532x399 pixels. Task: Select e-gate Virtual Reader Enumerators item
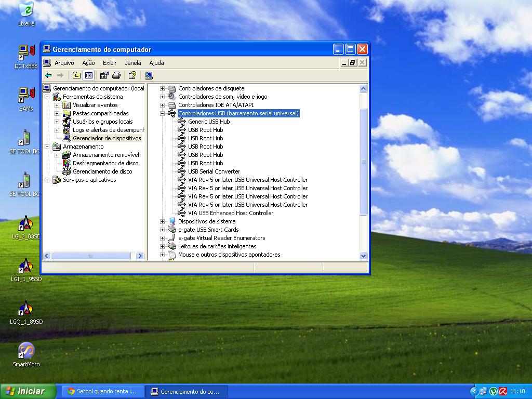tap(221, 238)
